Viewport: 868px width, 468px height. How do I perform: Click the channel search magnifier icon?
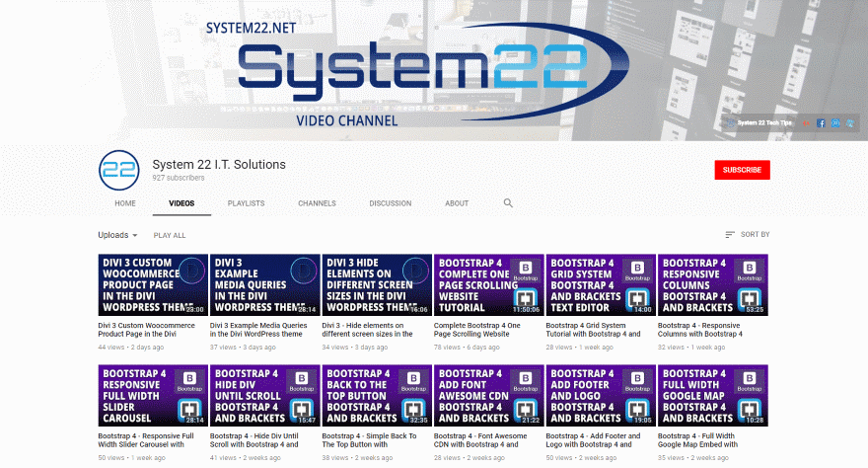pyautogui.click(x=508, y=203)
